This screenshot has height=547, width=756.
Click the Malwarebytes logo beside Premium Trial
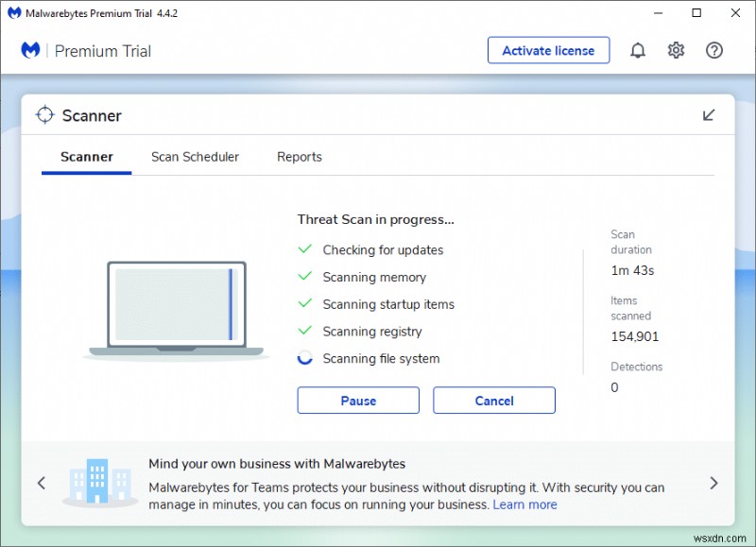click(30, 50)
